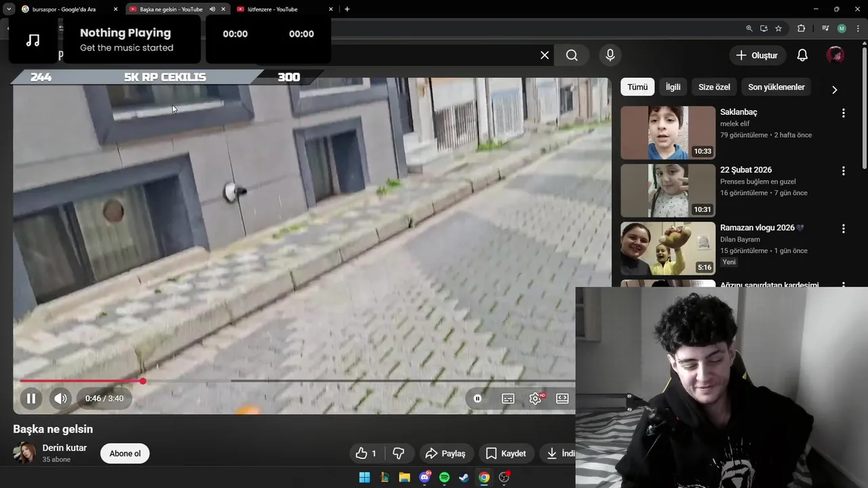This screenshot has width=868, height=488.
Task: Close the lütfenzere YouTube tab
Action: coord(331,9)
